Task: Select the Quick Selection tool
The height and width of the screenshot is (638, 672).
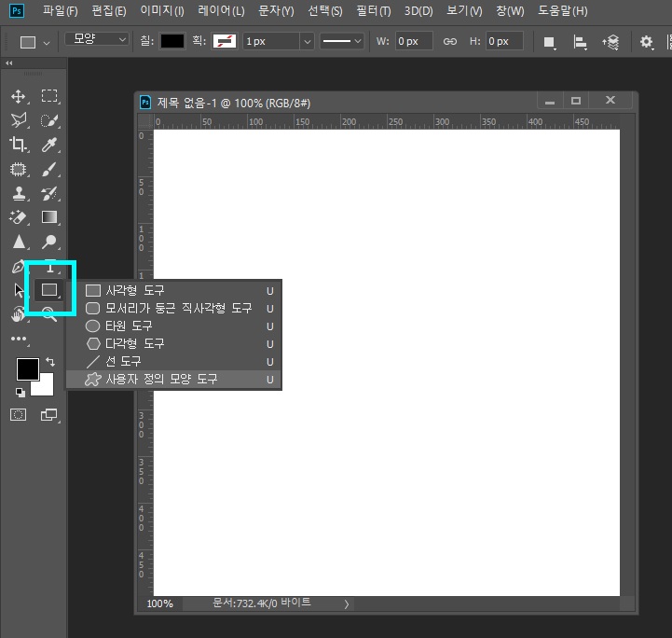Action: click(x=49, y=120)
